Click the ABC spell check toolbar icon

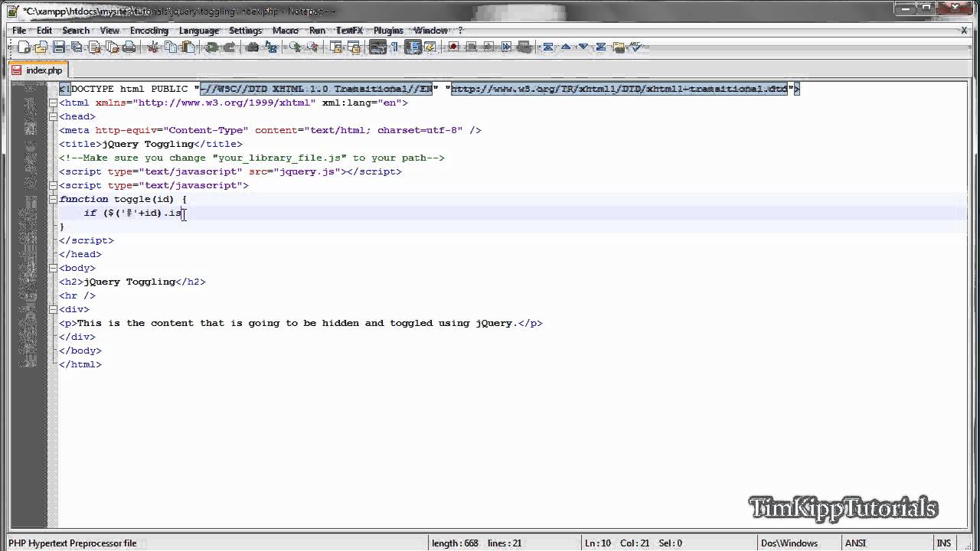coord(636,47)
